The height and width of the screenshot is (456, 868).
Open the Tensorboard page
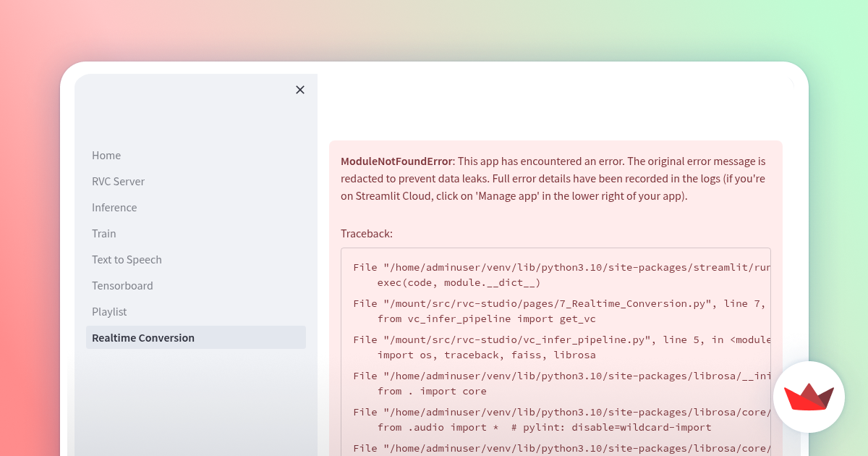click(196, 286)
